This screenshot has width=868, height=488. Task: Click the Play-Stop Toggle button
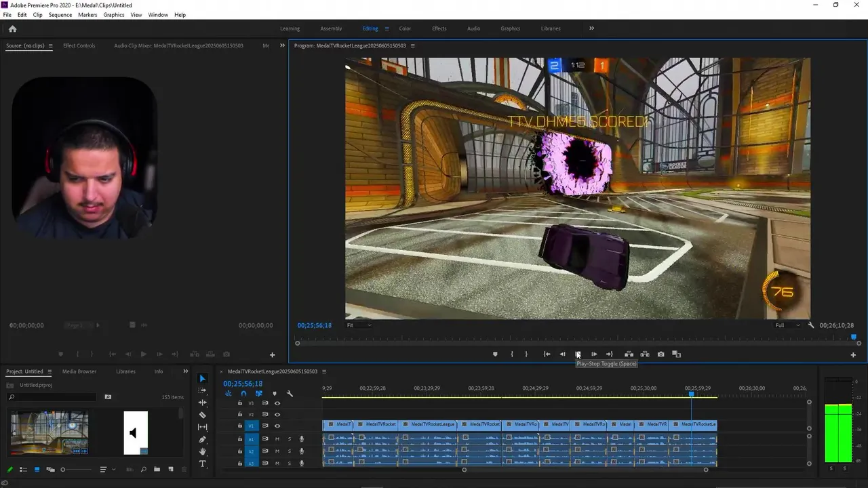pos(578,354)
